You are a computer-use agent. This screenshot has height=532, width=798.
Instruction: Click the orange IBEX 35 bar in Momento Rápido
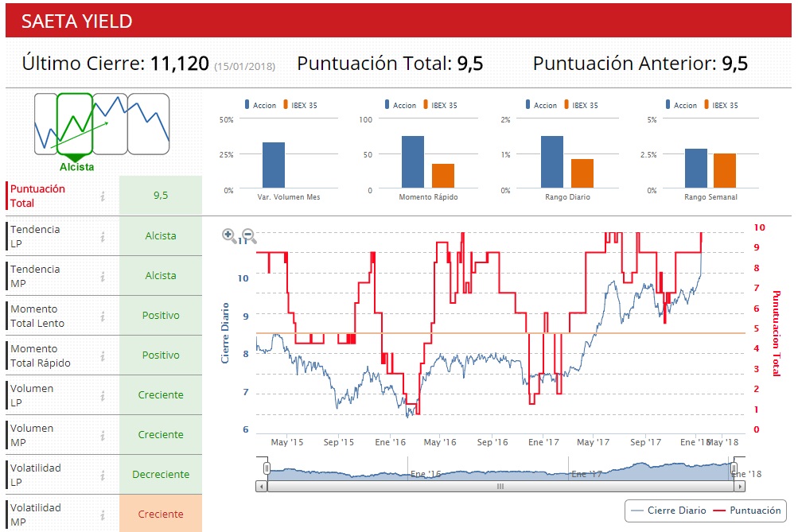443,176
